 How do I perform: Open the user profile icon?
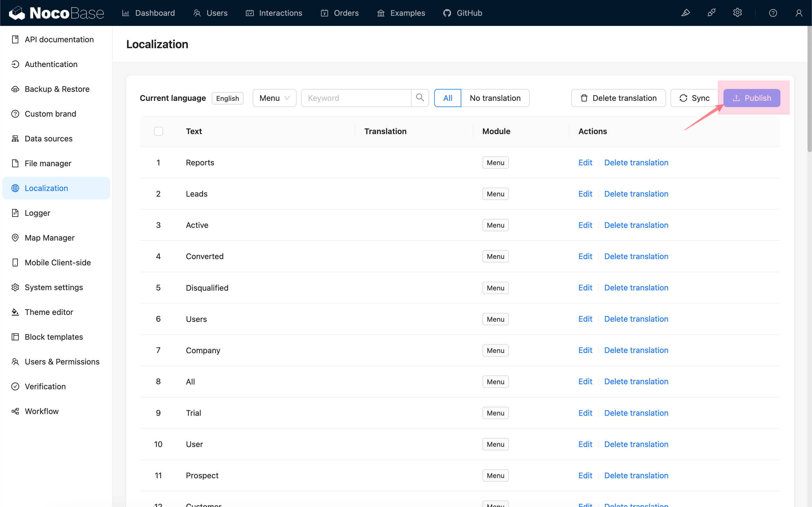798,13
